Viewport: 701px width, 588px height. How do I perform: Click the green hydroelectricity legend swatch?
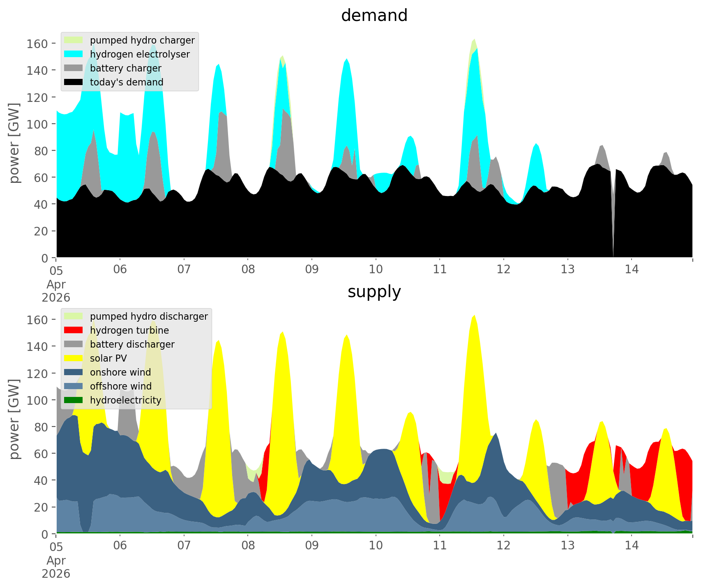[x=74, y=400]
